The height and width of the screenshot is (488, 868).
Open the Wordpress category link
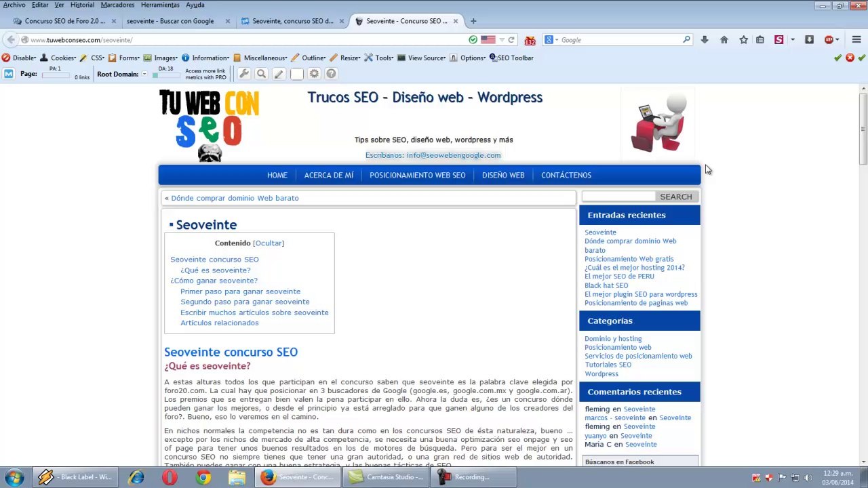coord(601,373)
